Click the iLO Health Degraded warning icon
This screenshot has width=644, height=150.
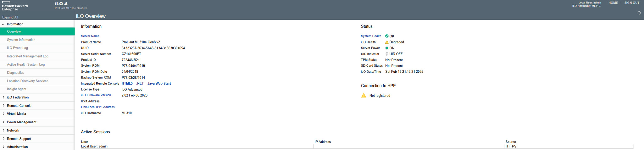point(387,42)
